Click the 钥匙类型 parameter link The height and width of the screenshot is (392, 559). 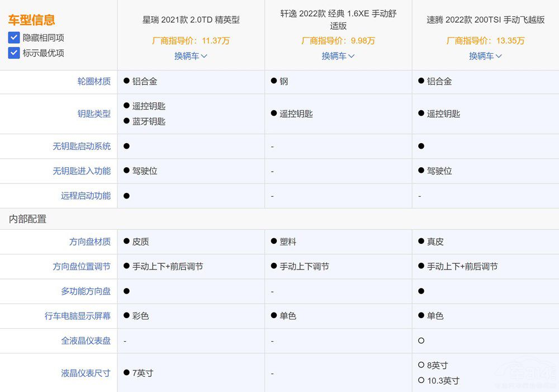94,114
